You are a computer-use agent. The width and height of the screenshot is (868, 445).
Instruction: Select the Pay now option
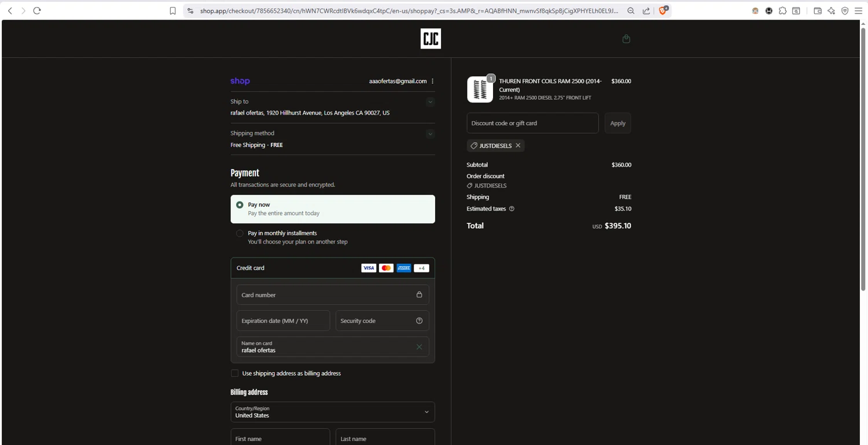pyautogui.click(x=333, y=209)
